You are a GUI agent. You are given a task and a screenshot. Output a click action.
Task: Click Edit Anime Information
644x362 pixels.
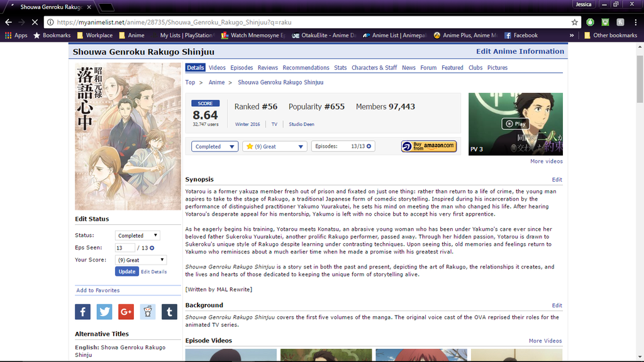click(x=520, y=52)
